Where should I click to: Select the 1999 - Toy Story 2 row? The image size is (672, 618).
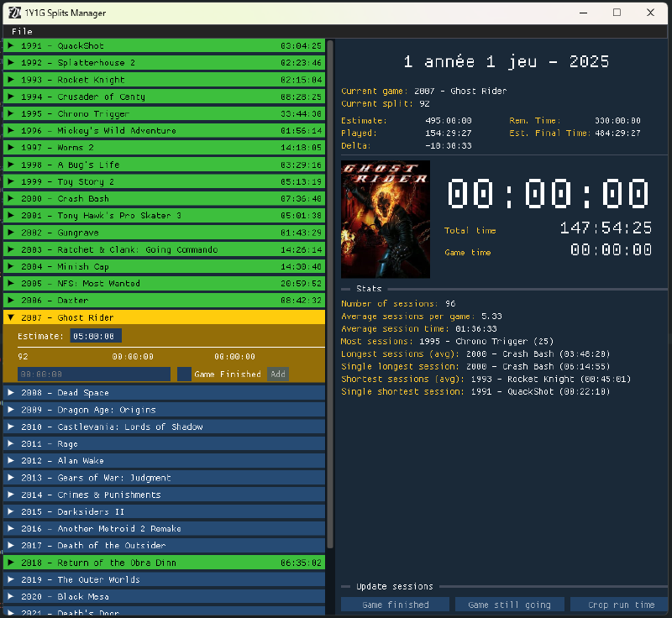coord(164,181)
